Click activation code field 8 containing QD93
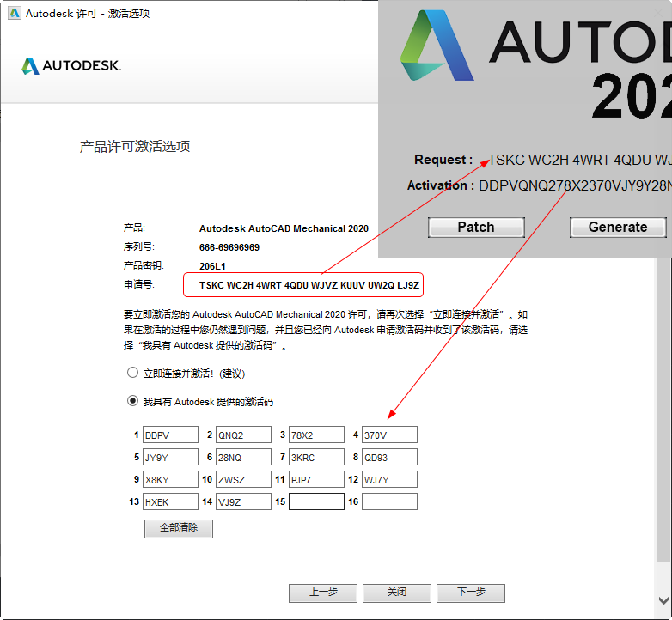This screenshot has height=620, width=672. tap(389, 457)
